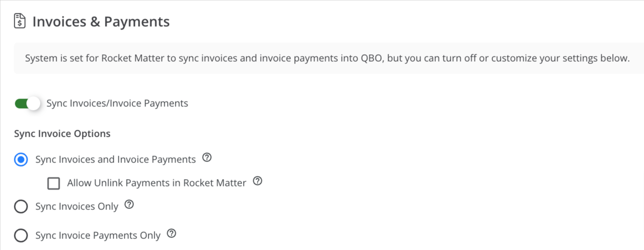The height and width of the screenshot is (250, 644).
Task: Click the white knob of the sync toggle
Action: click(34, 103)
